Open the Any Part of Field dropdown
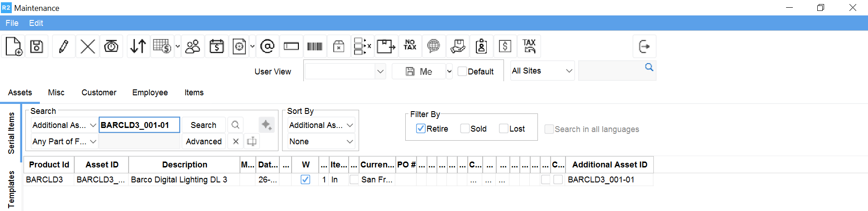Image resolution: width=868 pixels, height=211 pixels. (64, 142)
